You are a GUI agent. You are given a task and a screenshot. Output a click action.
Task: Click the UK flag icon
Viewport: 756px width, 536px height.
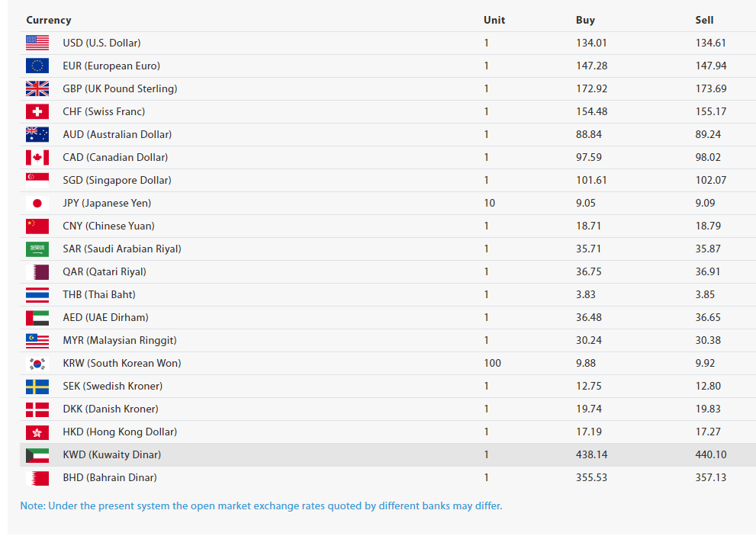coord(37,88)
